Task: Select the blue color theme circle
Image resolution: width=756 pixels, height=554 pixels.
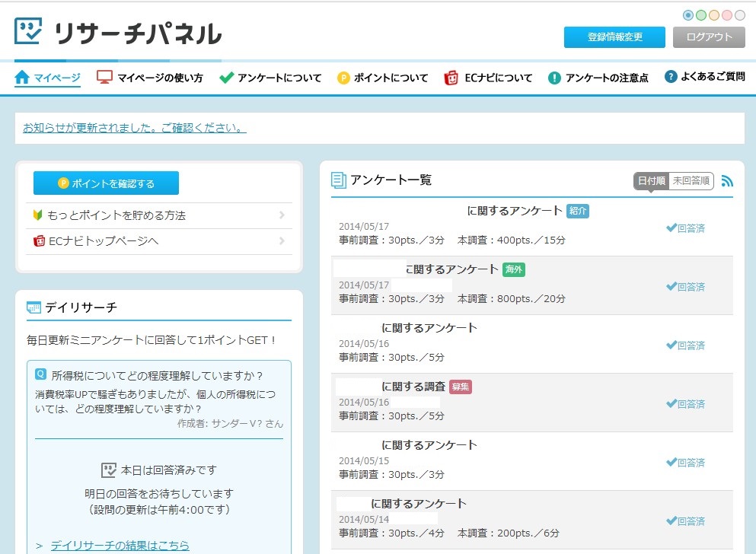Action: 688,15
